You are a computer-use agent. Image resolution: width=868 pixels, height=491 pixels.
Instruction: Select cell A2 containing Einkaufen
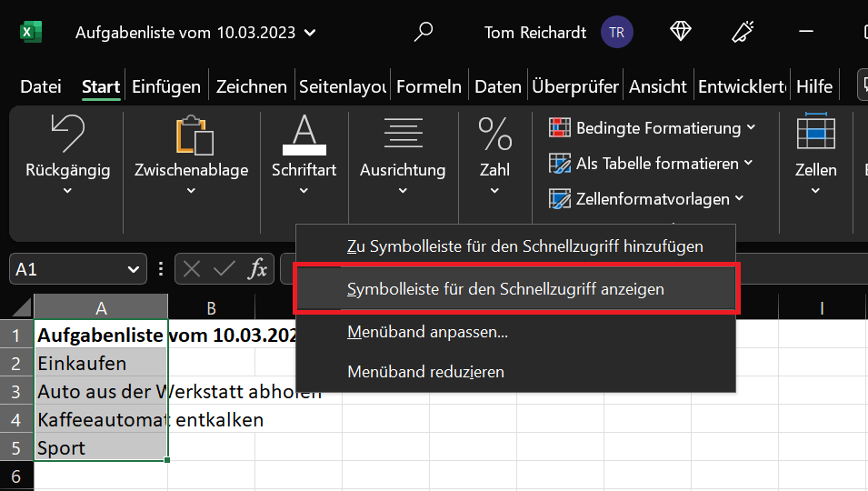101,363
